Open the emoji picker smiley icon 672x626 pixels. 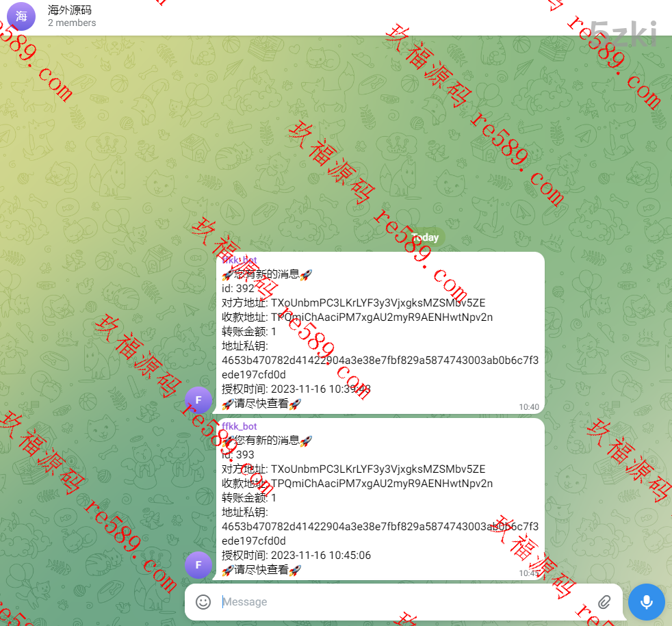[203, 602]
